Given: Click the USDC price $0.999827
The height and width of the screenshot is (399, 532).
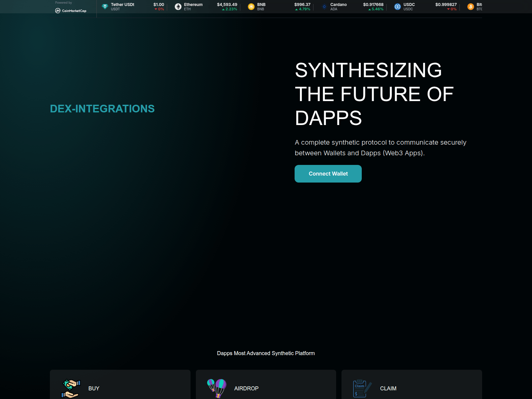Looking at the screenshot, I should [446, 5].
